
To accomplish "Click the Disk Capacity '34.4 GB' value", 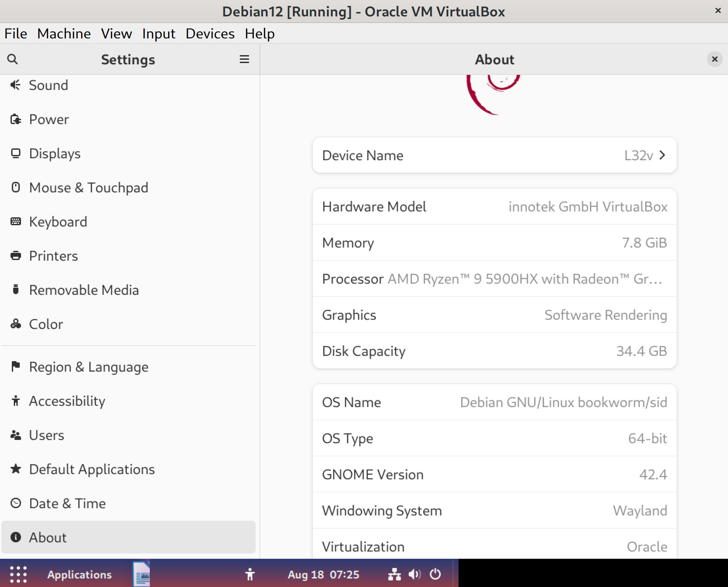I will click(642, 351).
